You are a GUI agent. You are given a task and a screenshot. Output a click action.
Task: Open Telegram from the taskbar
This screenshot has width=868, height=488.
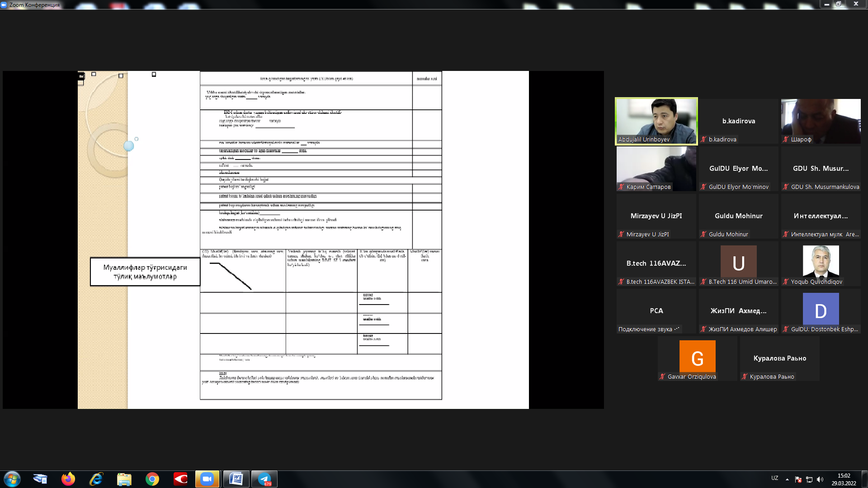click(x=264, y=479)
